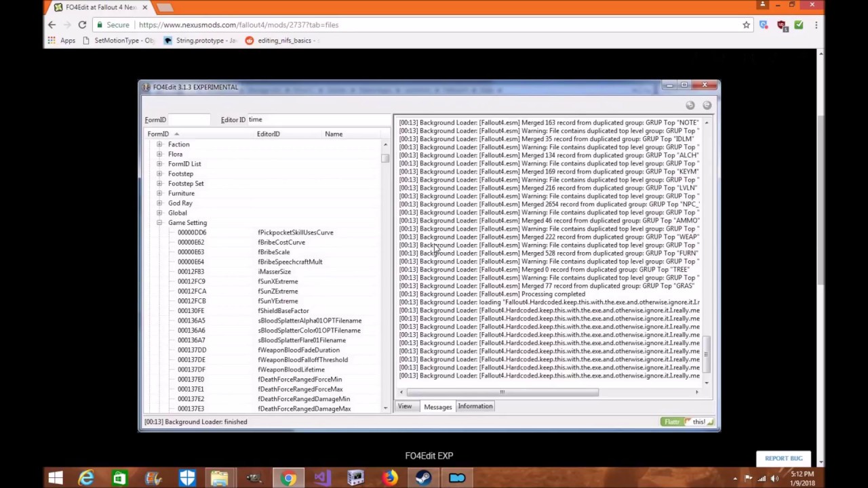The height and width of the screenshot is (488, 868).
Task: Click the forward navigation arrow in FO4Edit
Action: click(x=707, y=105)
